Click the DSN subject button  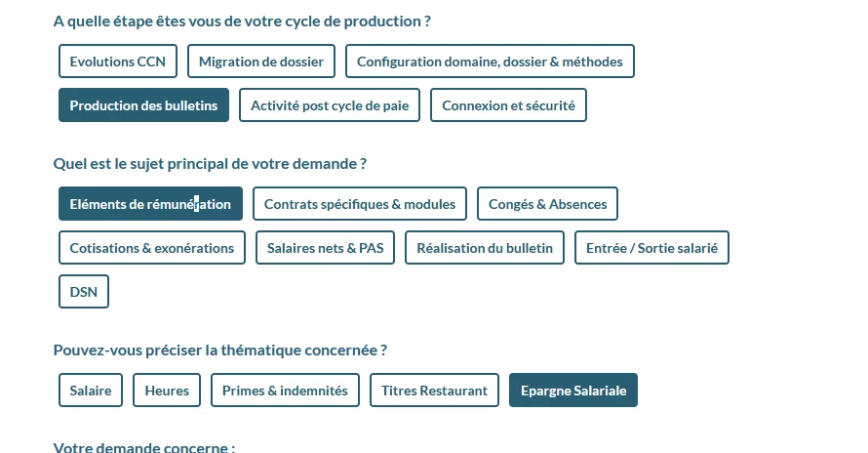(84, 291)
